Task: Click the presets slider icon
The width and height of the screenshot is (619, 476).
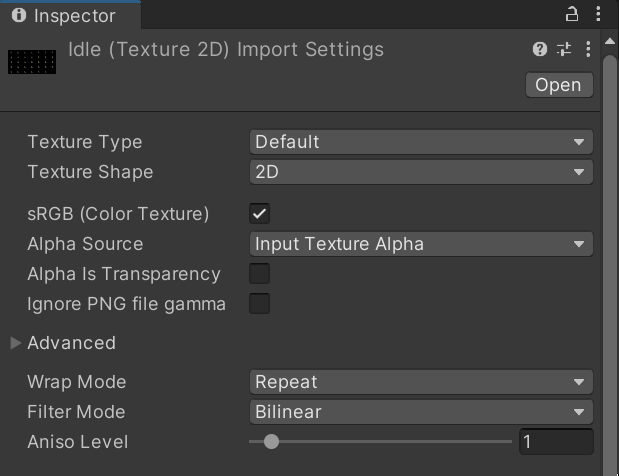Action: click(564, 49)
